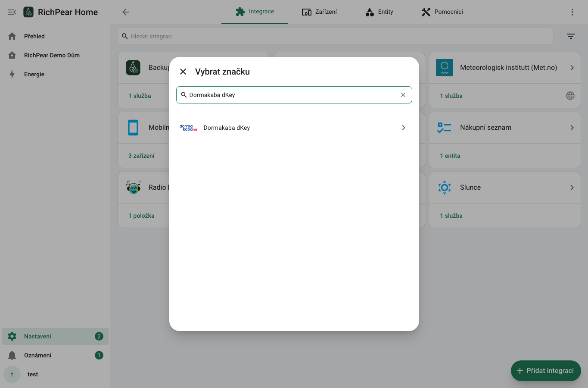This screenshot has width=588, height=388.
Task: Click the Radio Browser icon
Action: coord(133,188)
